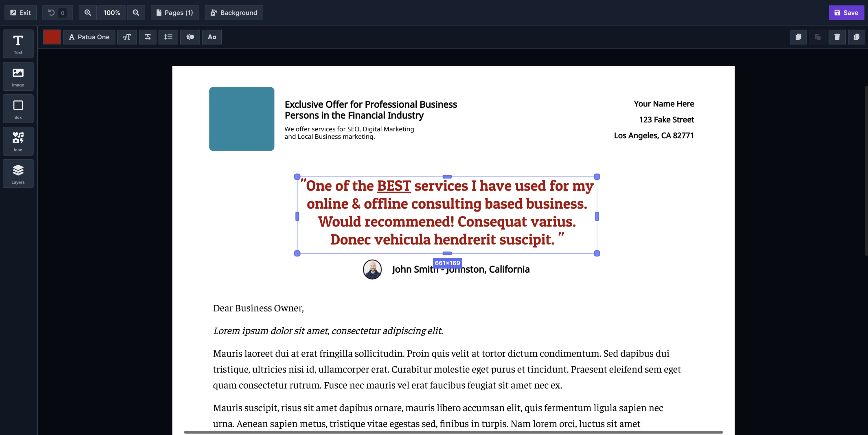Copy the selected element

click(798, 37)
